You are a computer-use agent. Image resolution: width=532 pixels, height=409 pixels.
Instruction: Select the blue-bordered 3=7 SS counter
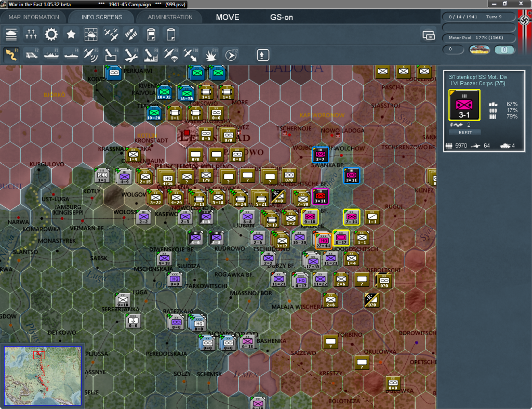320,155
